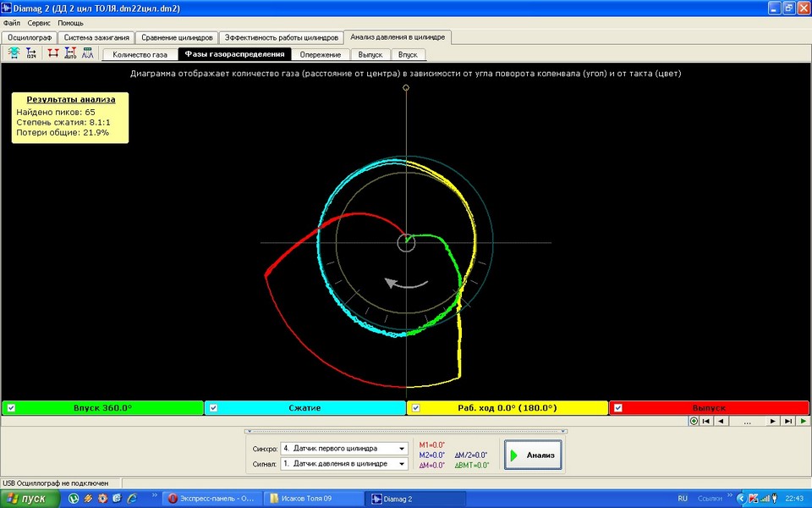Click the yellow Раб. ход color bar
This screenshot has width=812, height=508.
coord(507,408)
